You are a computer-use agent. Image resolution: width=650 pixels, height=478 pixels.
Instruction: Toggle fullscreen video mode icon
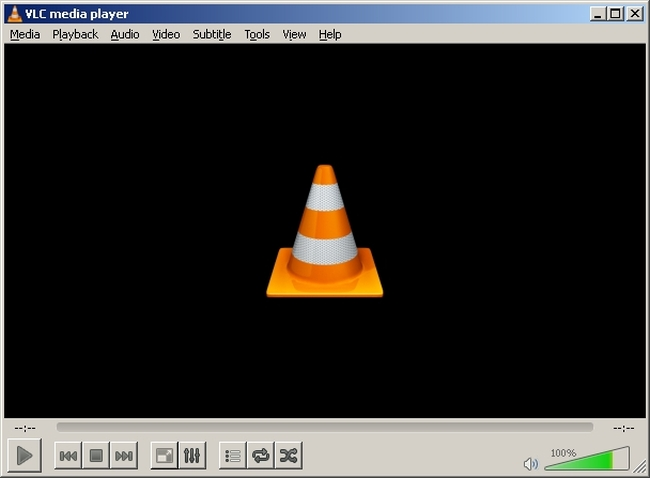164,456
